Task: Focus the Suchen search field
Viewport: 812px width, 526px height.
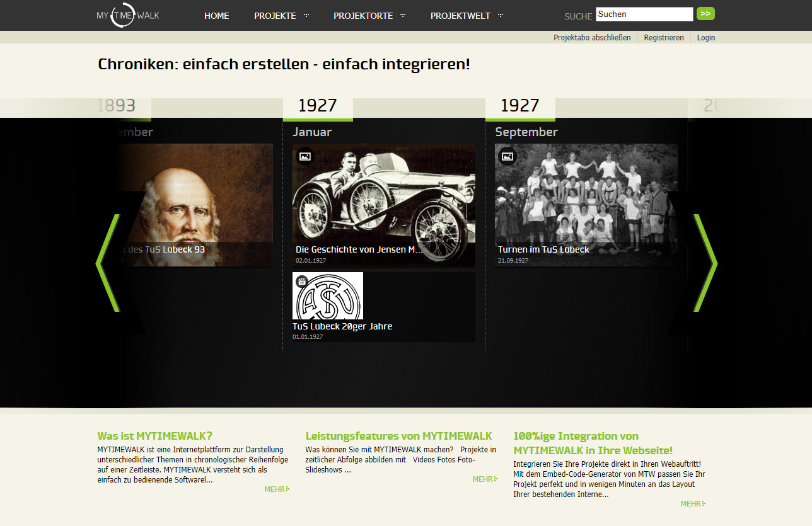Action: pyautogui.click(x=644, y=14)
